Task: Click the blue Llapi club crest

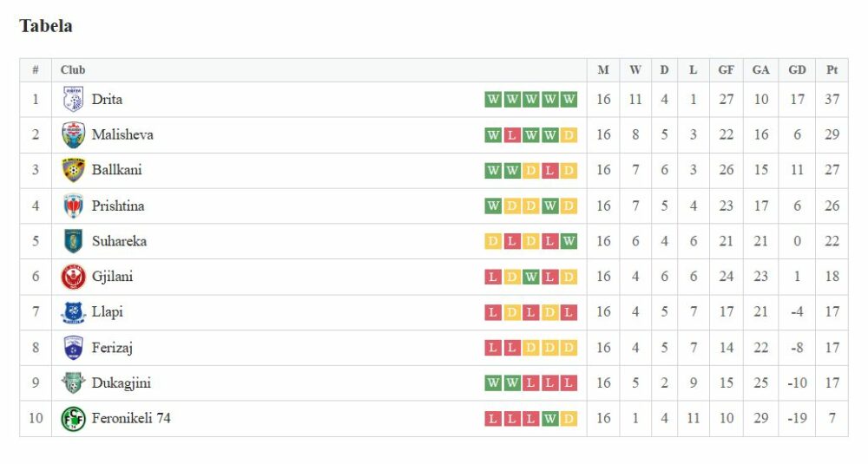Action: [73, 312]
